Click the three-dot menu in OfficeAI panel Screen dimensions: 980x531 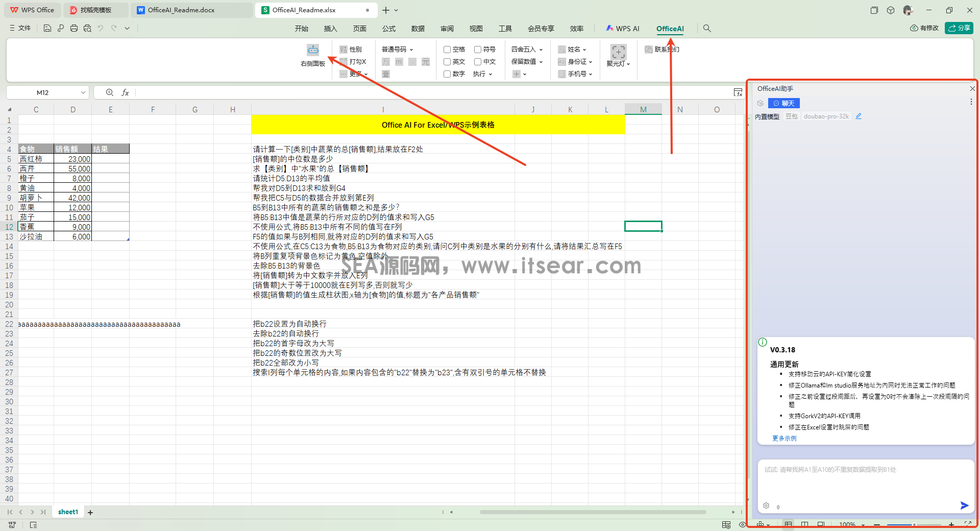[971, 102]
